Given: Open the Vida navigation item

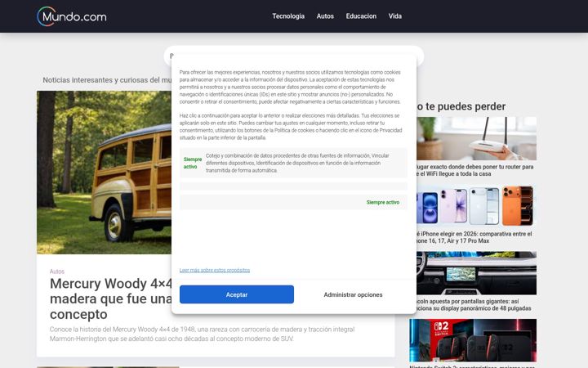Looking at the screenshot, I should [x=395, y=16].
